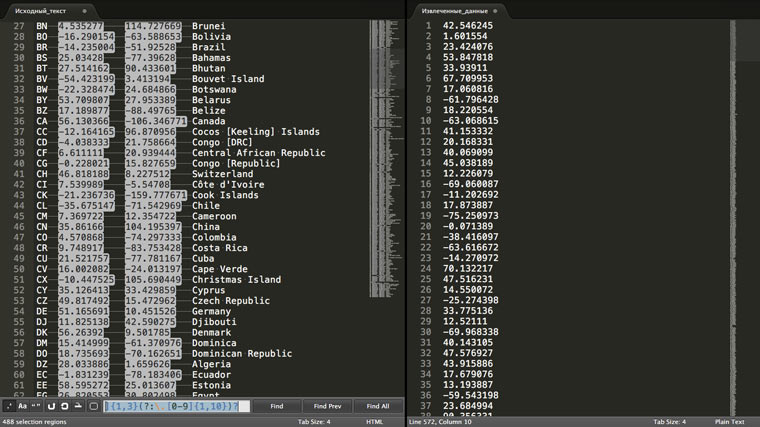Click the left pane minimap
Screen dimensions: 760x427
[385, 159]
